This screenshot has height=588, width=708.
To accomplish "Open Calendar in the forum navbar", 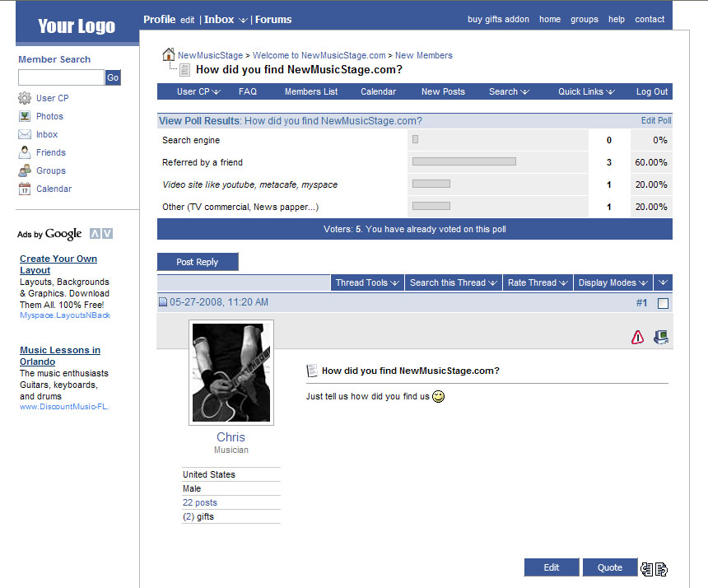I will coord(378,91).
